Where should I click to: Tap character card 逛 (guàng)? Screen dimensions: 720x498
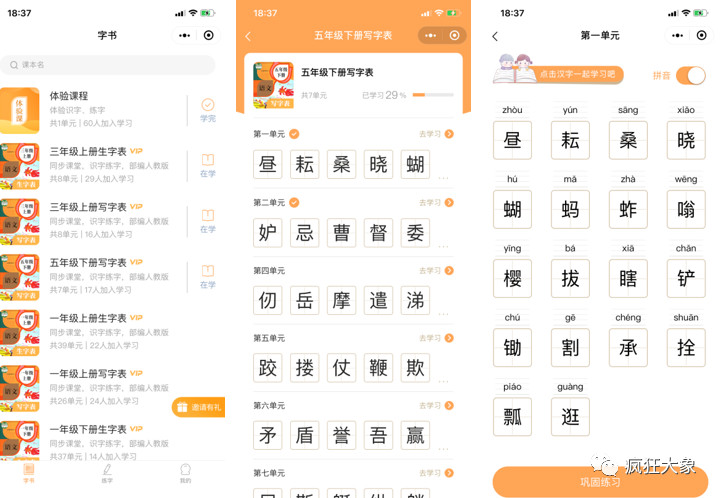(570, 417)
